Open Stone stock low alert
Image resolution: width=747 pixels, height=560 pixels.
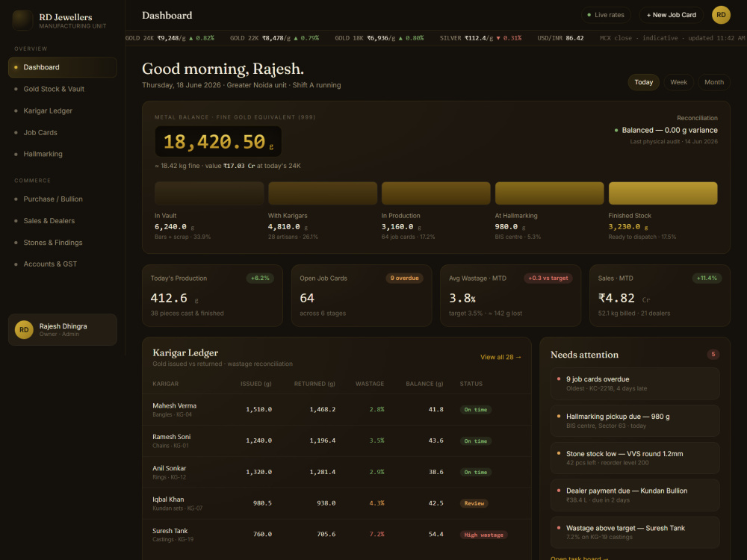coord(634,458)
